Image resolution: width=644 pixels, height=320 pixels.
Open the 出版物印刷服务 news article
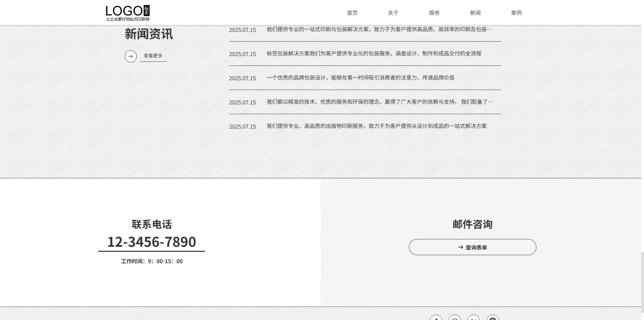[x=377, y=126]
